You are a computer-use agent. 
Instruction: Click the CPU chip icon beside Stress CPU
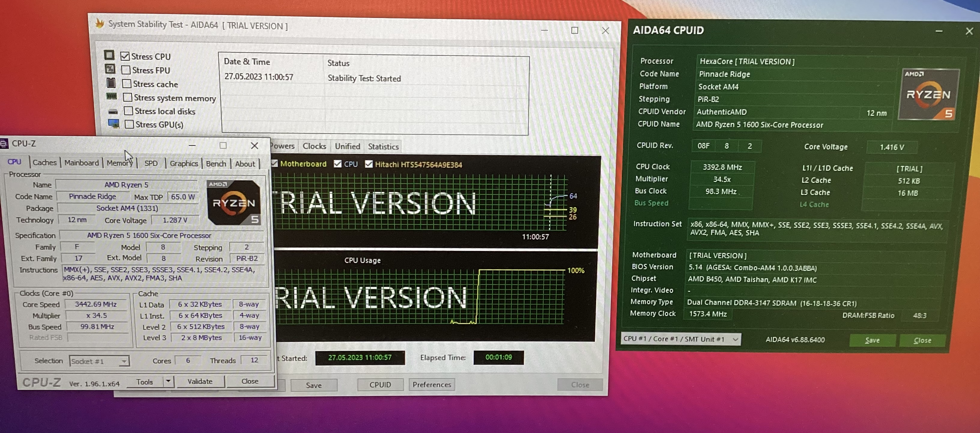[109, 55]
